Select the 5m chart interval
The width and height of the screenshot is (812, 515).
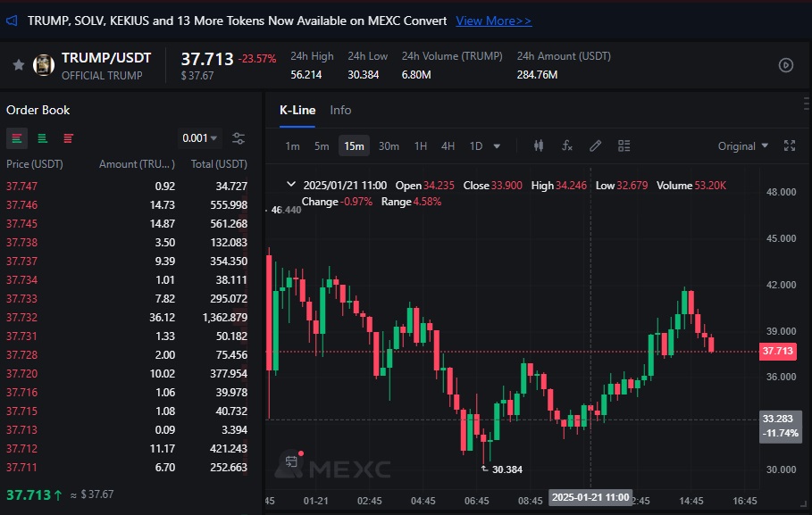click(x=322, y=146)
